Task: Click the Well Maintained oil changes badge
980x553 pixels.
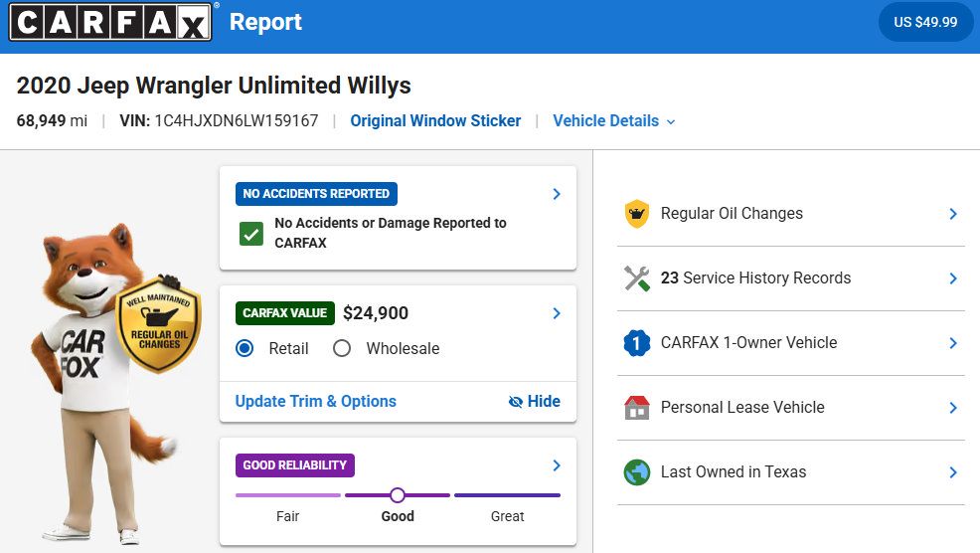Action: click(x=159, y=324)
